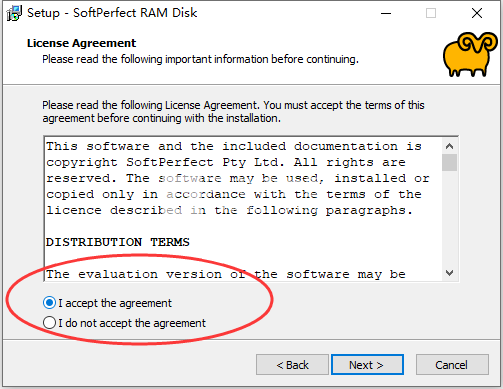Close the SoftPerfect RAM Disk setup window
Screen dimensions: 503x389
pos(477,13)
